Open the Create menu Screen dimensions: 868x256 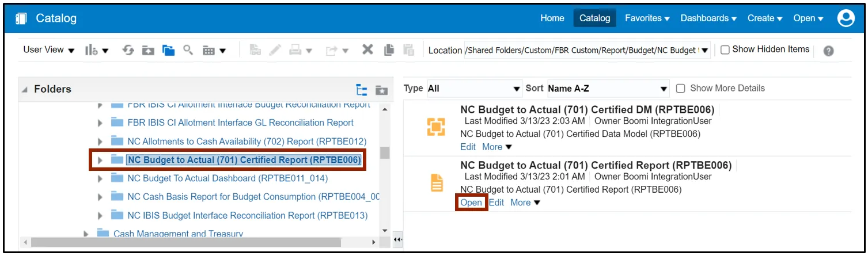coord(765,18)
